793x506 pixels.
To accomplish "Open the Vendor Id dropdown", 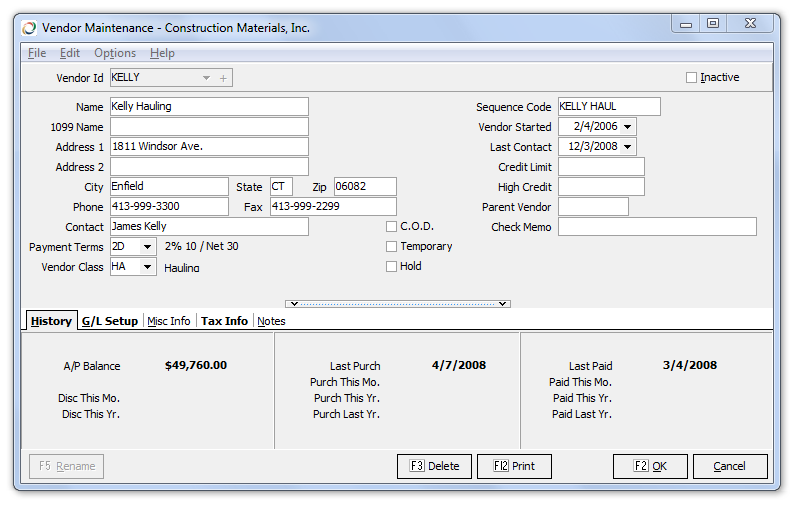I will [206, 78].
